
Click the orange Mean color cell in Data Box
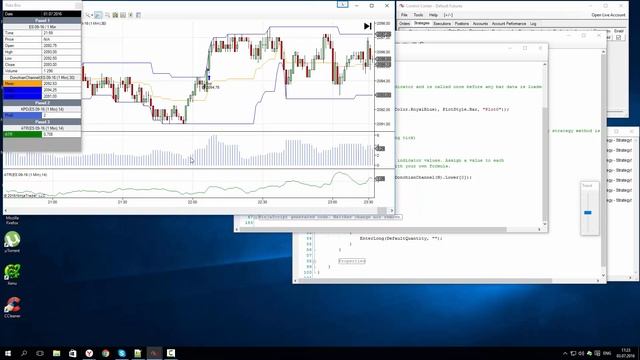pos(22,84)
